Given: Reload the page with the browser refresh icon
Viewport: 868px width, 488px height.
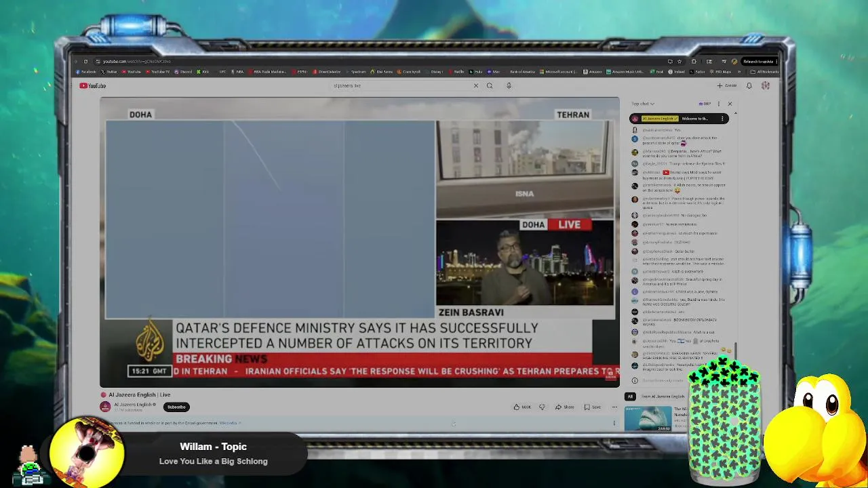Looking at the screenshot, I should pyautogui.click(x=85, y=61).
